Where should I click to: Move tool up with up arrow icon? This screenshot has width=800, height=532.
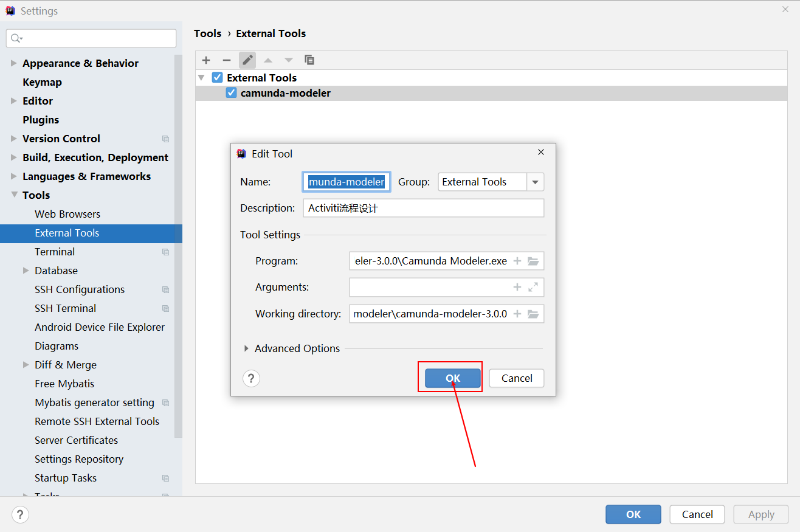[x=268, y=60]
